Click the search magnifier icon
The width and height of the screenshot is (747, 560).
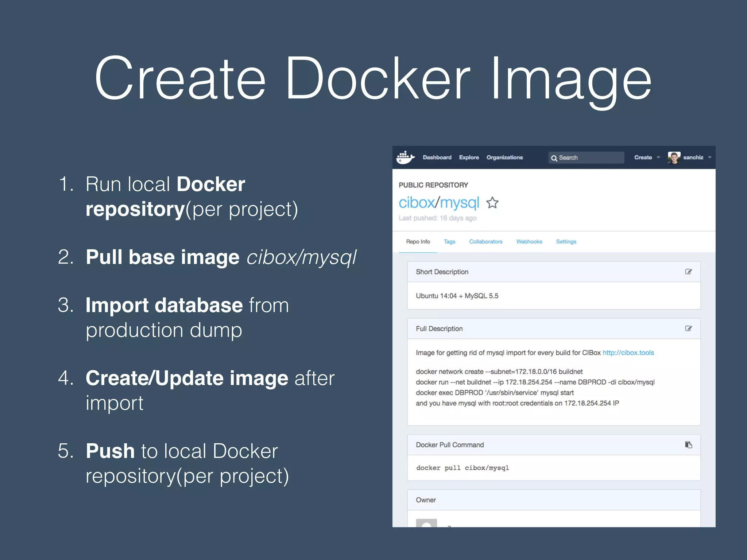[554, 158]
